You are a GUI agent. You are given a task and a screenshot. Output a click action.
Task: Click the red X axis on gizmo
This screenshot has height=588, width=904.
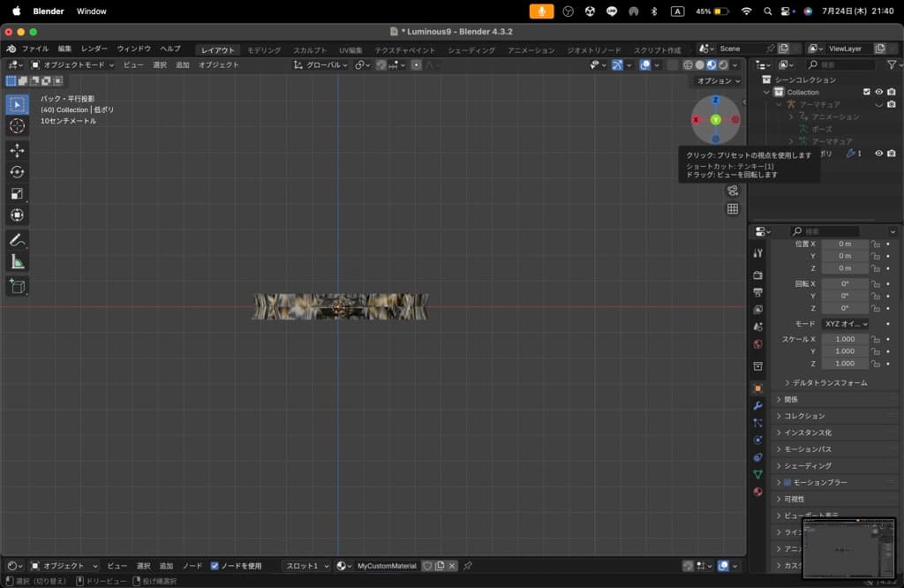pyautogui.click(x=696, y=119)
